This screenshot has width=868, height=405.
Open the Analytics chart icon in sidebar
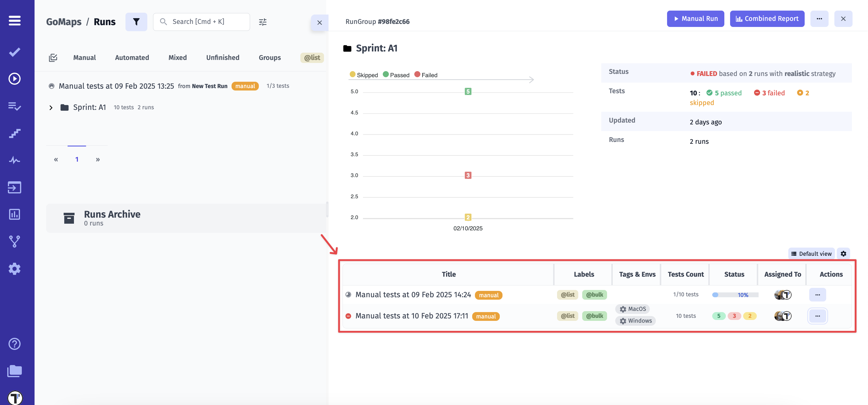pyautogui.click(x=15, y=214)
